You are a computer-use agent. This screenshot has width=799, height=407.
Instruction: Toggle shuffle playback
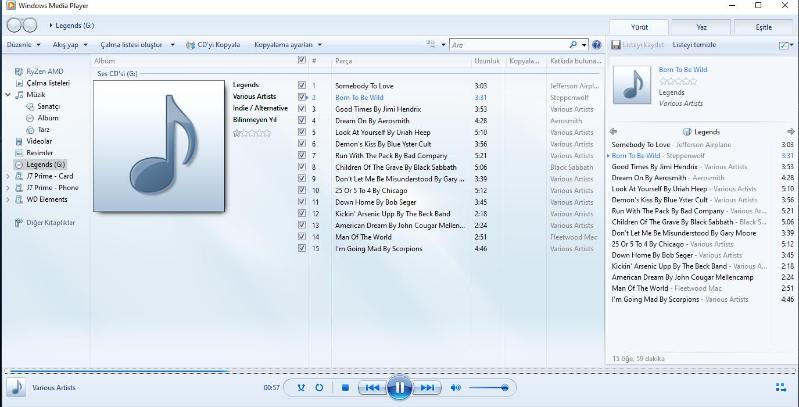(301, 388)
